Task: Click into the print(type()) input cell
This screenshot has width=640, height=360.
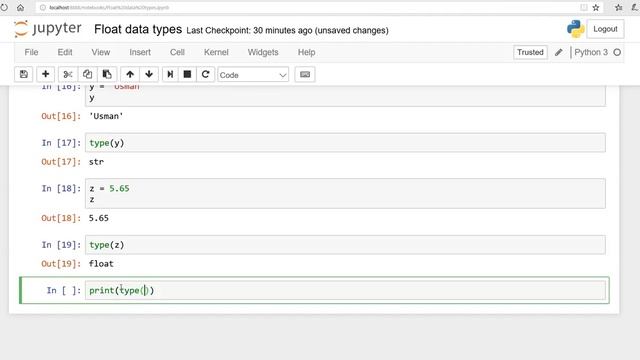Action: [x=345, y=290]
